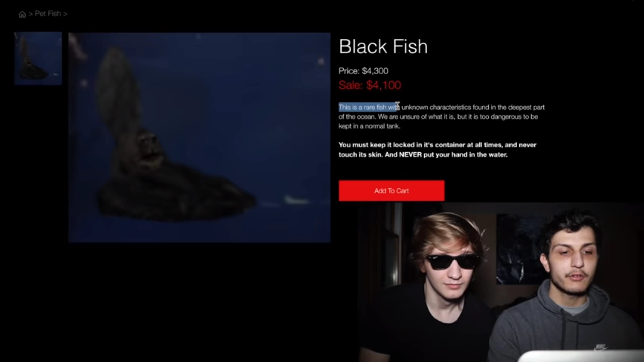Go to the home page via house icon
The width and height of the screenshot is (644, 362).
[x=22, y=14]
